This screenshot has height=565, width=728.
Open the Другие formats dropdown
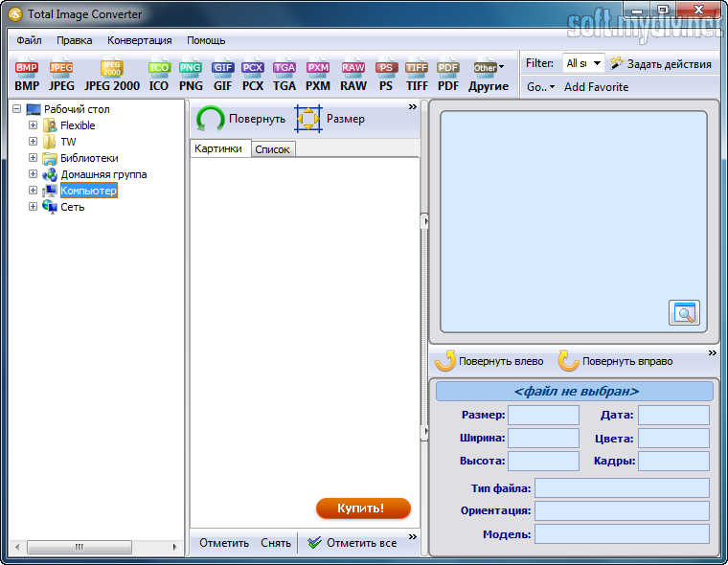click(489, 76)
